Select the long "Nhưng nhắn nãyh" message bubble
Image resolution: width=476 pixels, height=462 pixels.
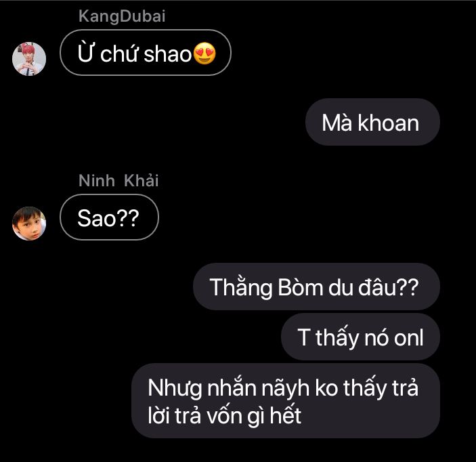click(286, 400)
